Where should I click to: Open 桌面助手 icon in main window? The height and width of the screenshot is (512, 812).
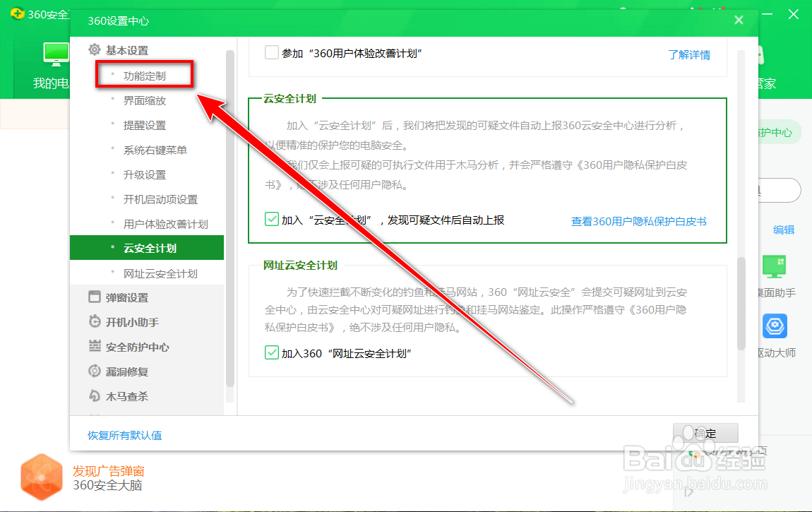[x=774, y=267]
